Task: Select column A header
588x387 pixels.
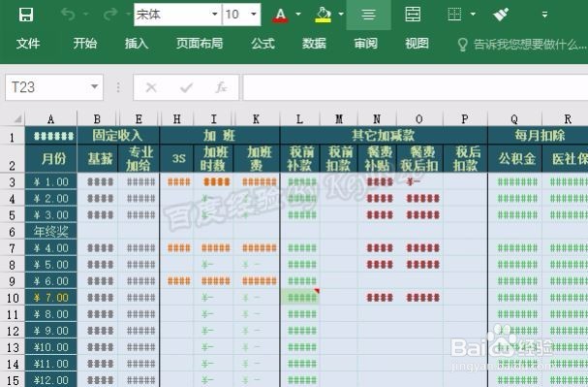Action: tap(50, 119)
